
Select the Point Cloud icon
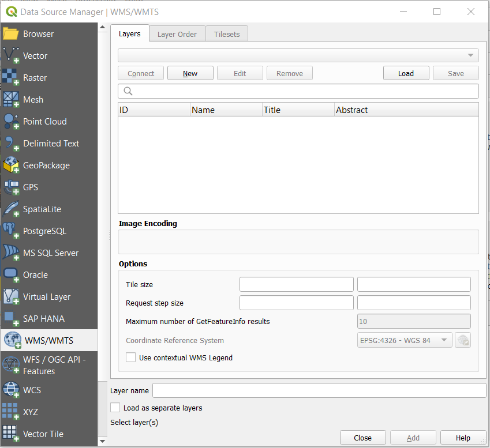pyautogui.click(x=11, y=122)
